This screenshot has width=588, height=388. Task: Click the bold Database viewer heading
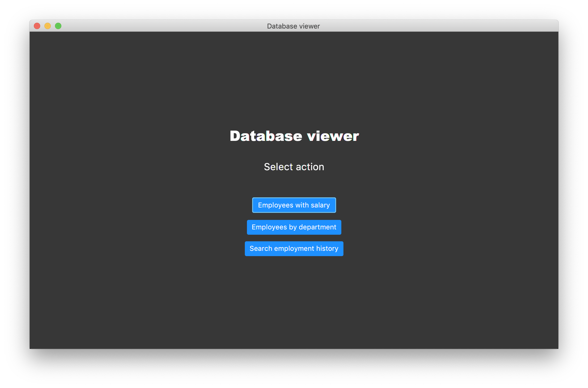click(x=294, y=136)
